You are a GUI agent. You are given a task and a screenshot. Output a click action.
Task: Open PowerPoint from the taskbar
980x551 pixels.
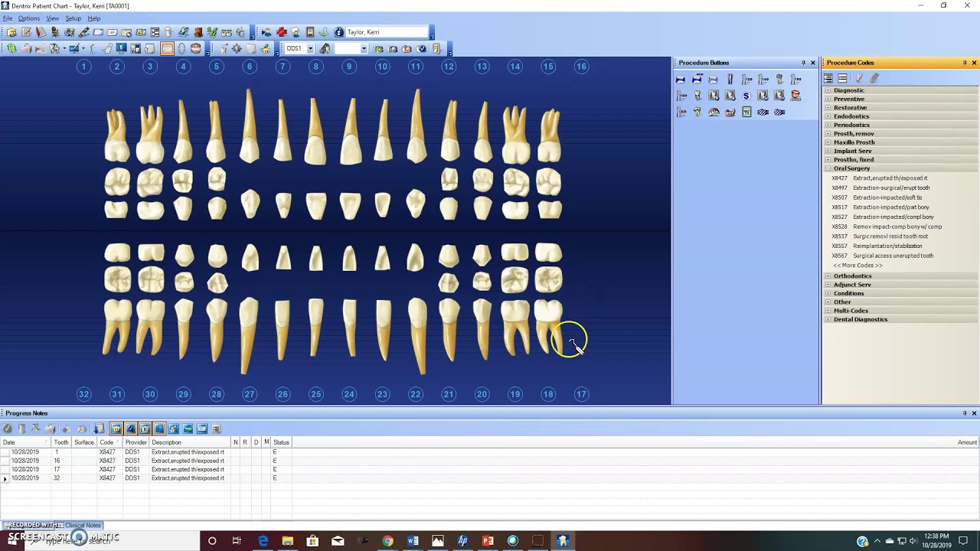tap(488, 541)
